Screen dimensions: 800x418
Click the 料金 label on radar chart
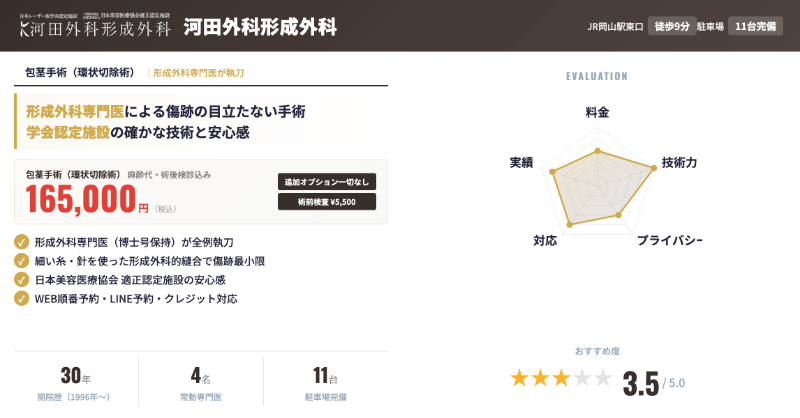[597, 112]
